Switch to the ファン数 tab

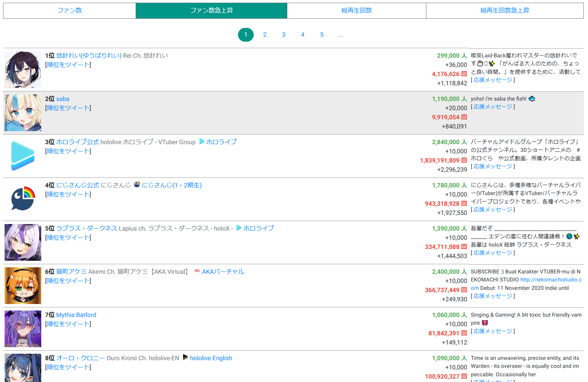pyautogui.click(x=70, y=11)
